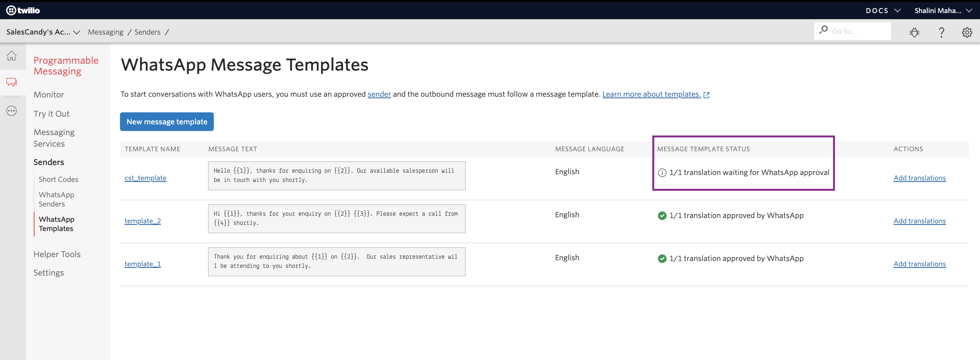Open the help question mark icon
The width and height of the screenshot is (980, 360).
(x=941, y=32)
